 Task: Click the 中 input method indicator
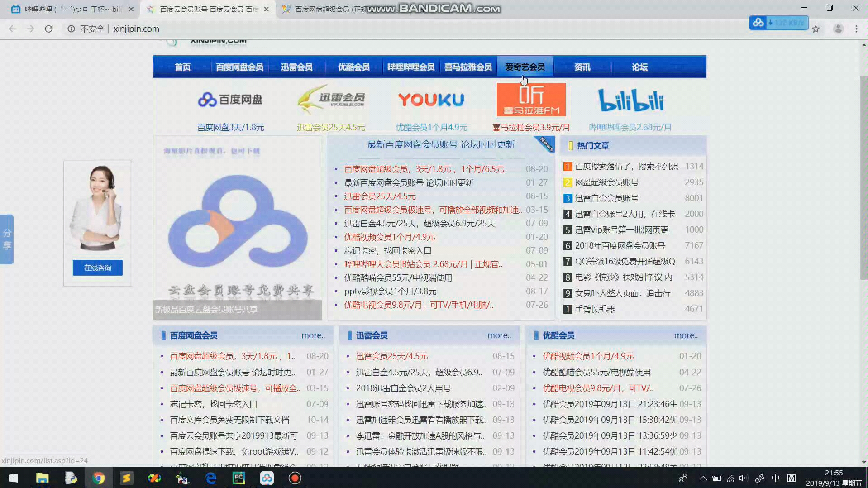click(x=775, y=478)
